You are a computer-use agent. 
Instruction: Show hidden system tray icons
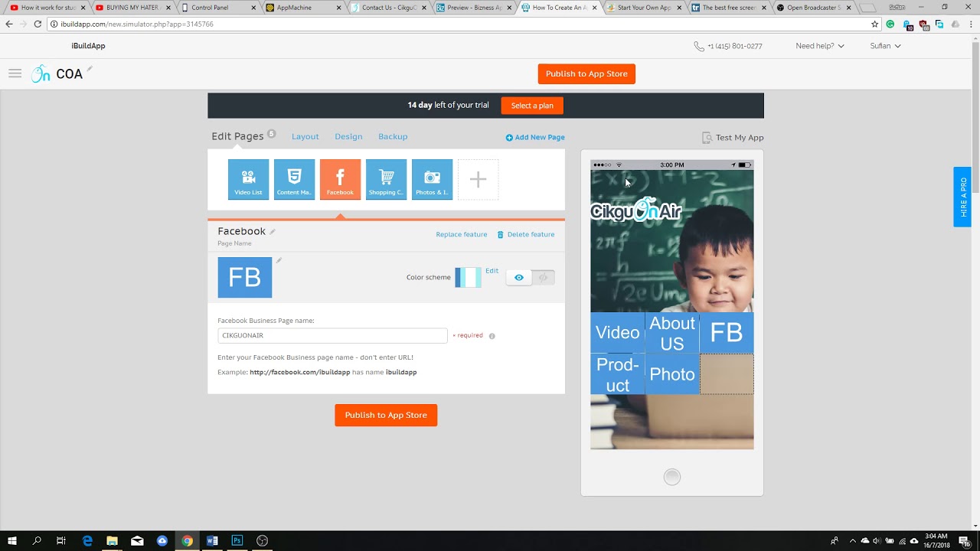tap(853, 541)
